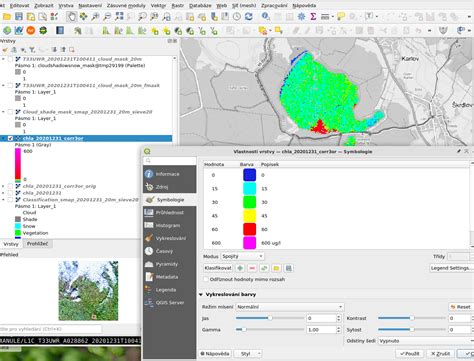474x361 pixels.
Task: Collapse all layers with the up-arrow icon
Action: tap(63, 50)
